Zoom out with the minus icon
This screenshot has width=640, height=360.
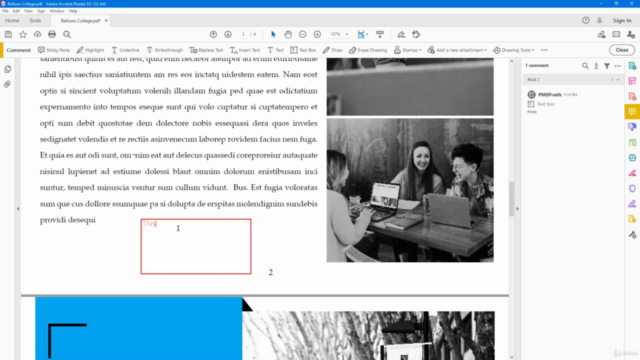click(x=302, y=35)
